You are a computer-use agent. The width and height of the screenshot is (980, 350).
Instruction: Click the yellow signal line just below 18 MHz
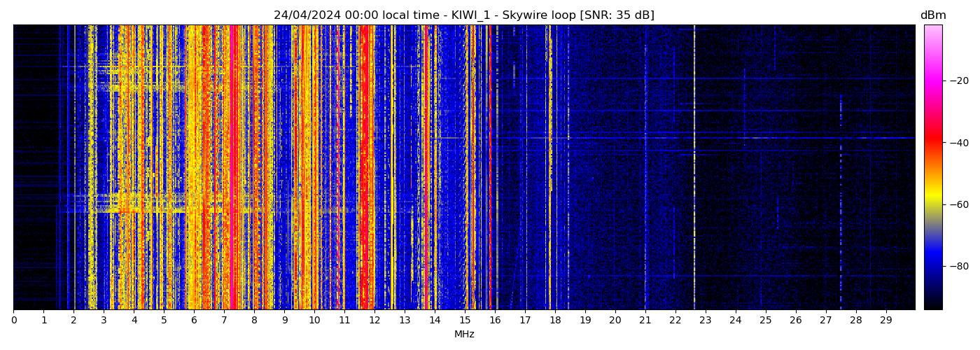[549, 168]
